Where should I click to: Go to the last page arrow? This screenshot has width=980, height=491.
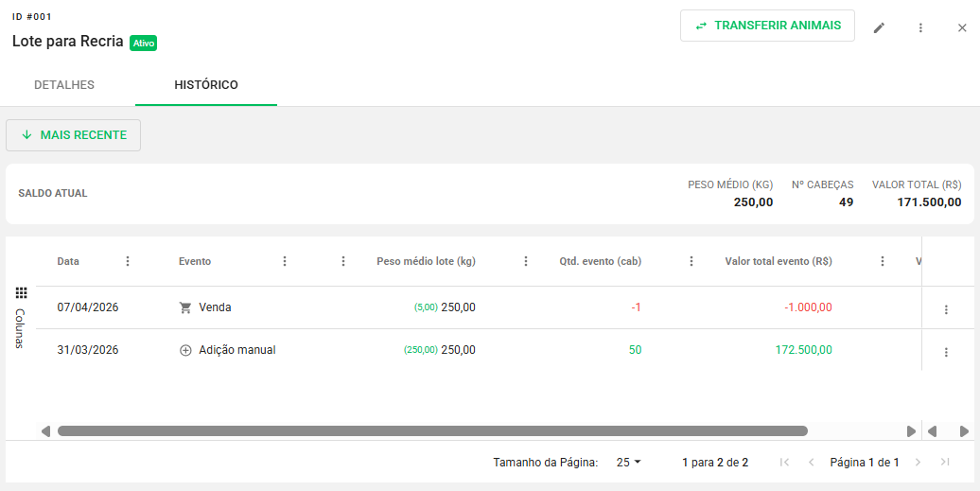click(x=945, y=462)
